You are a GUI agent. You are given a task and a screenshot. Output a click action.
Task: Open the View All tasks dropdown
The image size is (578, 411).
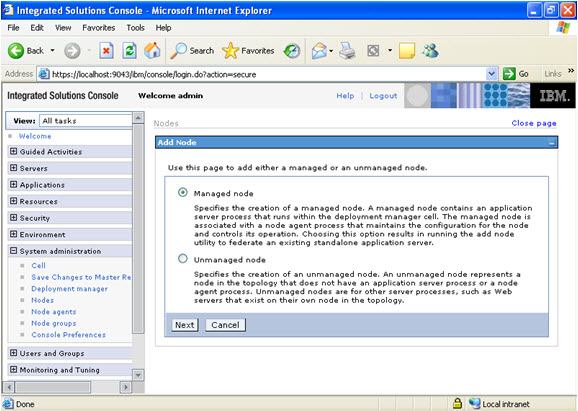point(86,121)
